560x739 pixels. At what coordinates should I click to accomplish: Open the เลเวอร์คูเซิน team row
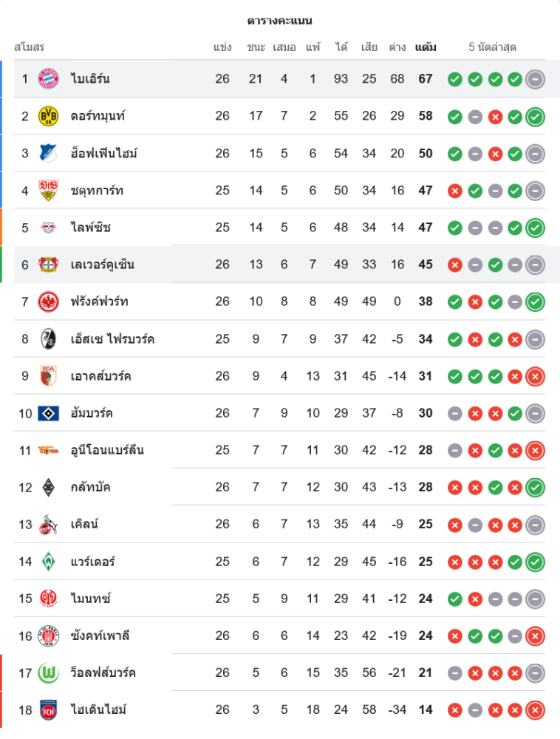(103, 265)
